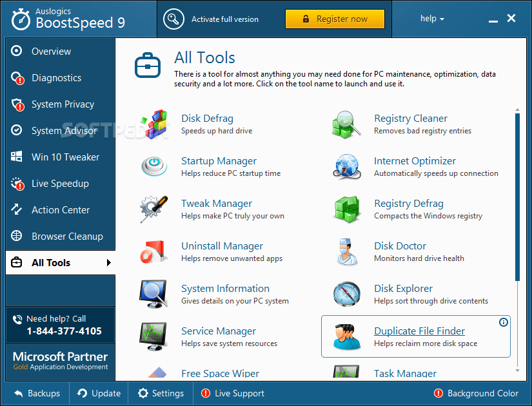The height and width of the screenshot is (406, 532).
Task: Click the Free Space Wiper eraser icon
Action: click(157, 372)
